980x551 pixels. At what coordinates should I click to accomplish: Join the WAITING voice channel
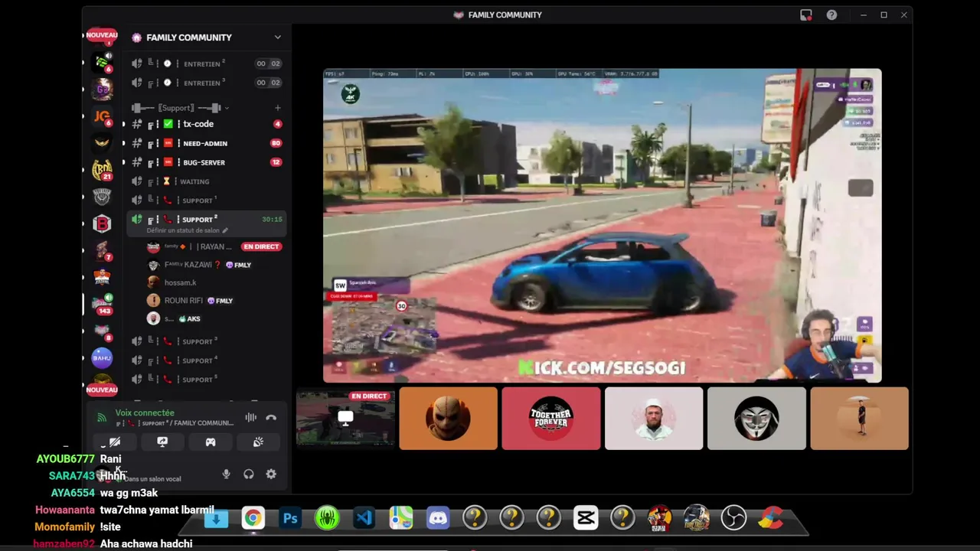pos(207,181)
